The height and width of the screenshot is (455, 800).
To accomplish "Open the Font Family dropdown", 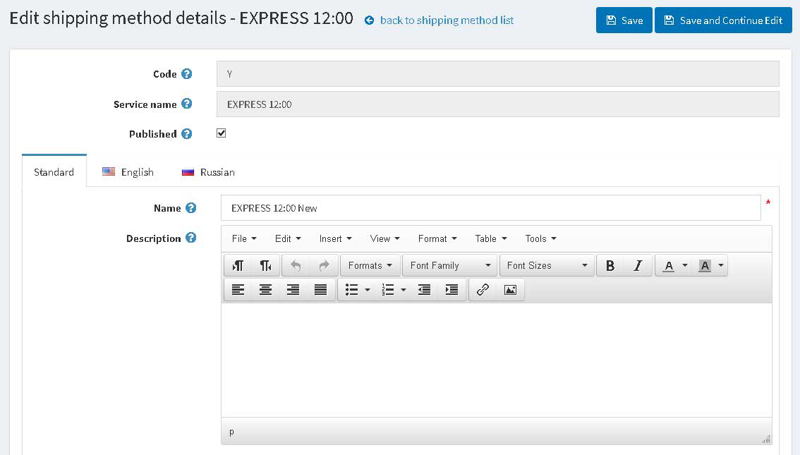I will [x=450, y=266].
